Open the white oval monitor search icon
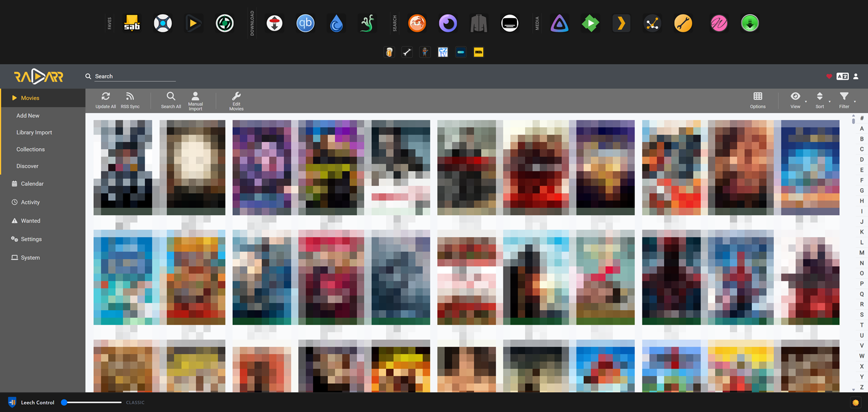 [x=510, y=23]
